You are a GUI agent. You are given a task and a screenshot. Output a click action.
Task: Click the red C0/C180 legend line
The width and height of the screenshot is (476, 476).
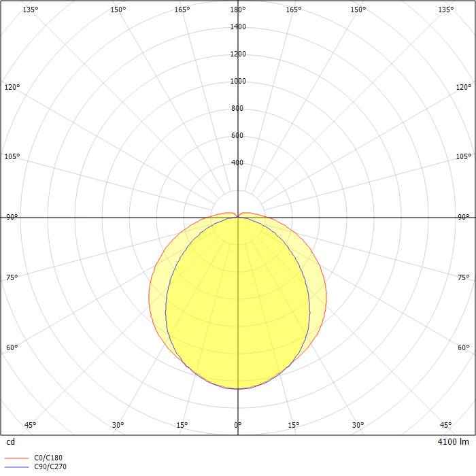pyautogui.click(x=17, y=458)
